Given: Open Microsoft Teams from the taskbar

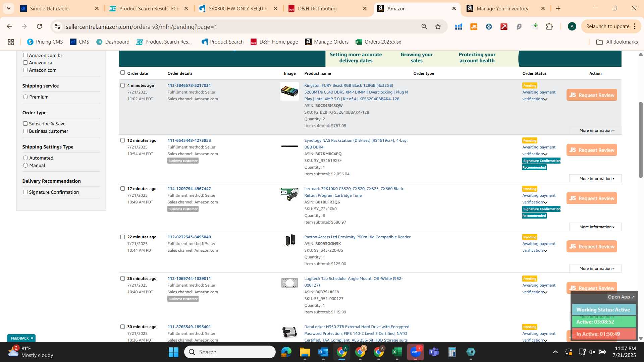Looking at the screenshot, I should pyautogui.click(x=434, y=352).
